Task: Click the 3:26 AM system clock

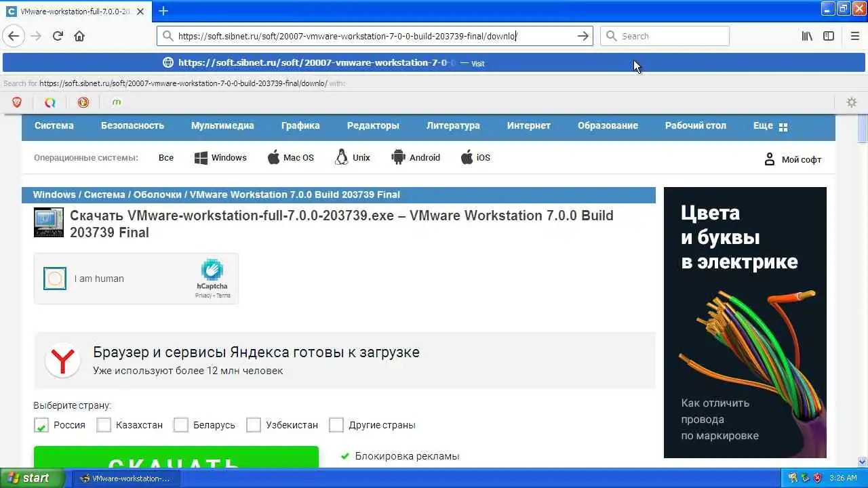Action: click(843, 478)
